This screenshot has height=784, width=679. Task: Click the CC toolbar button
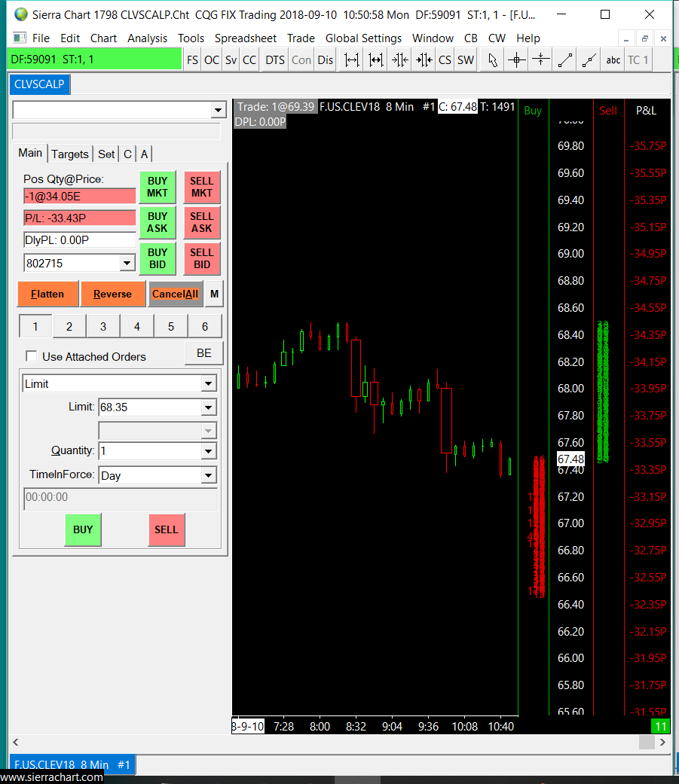[249, 60]
